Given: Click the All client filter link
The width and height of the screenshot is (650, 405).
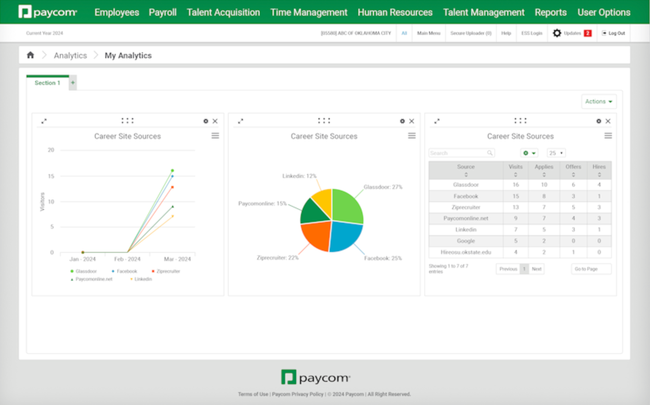Looking at the screenshot, I should tap(404, 33).
